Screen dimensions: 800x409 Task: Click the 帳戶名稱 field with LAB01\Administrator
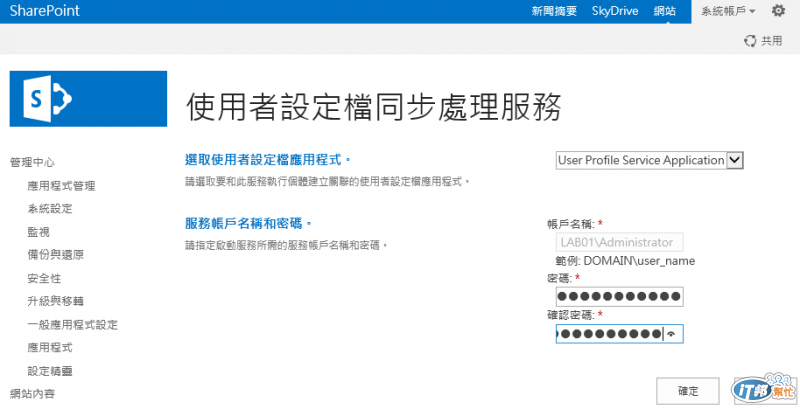pyautogui.click(x=619, y=242)
